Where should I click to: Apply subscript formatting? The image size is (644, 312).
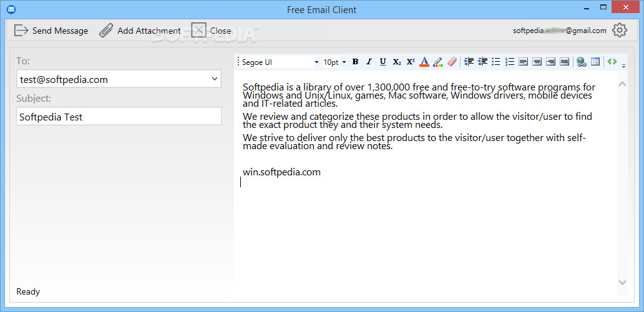397,62
